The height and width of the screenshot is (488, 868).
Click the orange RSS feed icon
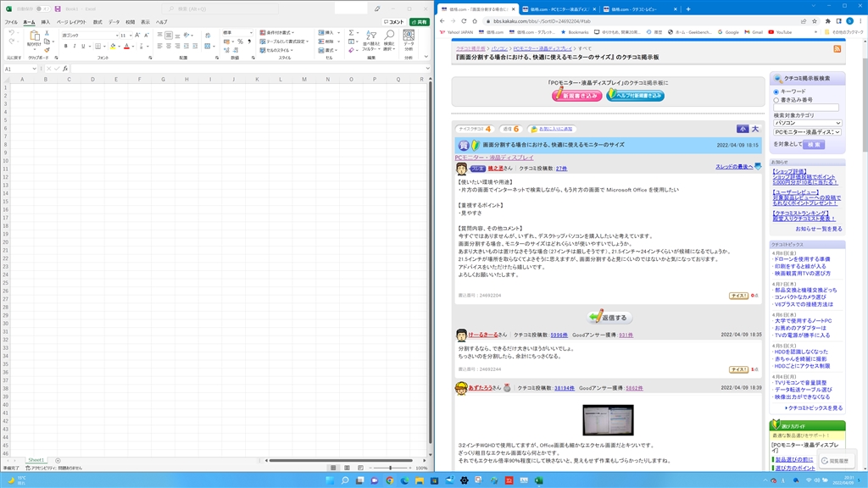pos(837,48)
